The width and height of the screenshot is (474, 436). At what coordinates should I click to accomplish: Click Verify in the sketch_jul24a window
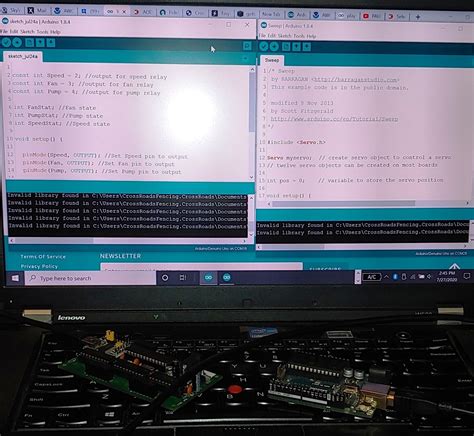6,42
